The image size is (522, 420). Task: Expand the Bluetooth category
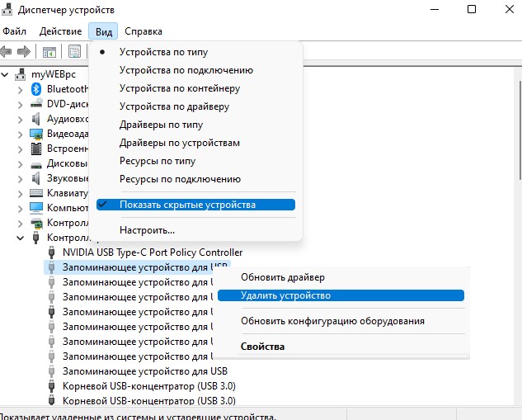pyautogui.click(x=21, y=90)
